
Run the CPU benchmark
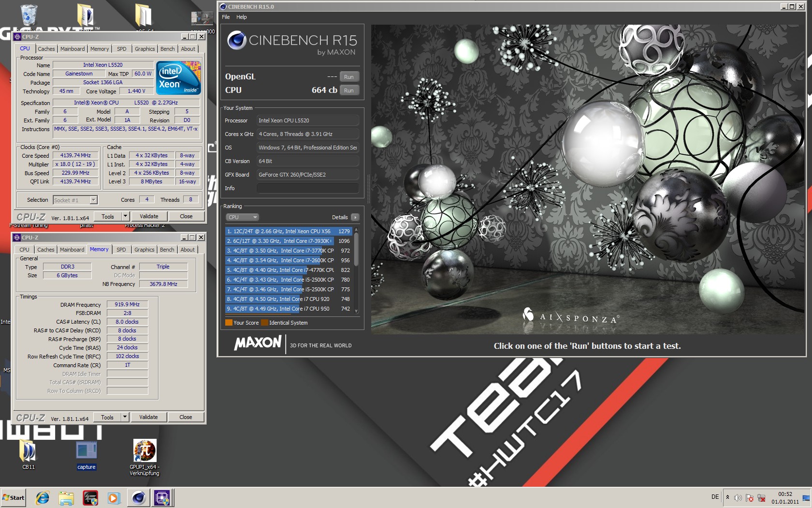pyautogui.click(x=349, y=90)
